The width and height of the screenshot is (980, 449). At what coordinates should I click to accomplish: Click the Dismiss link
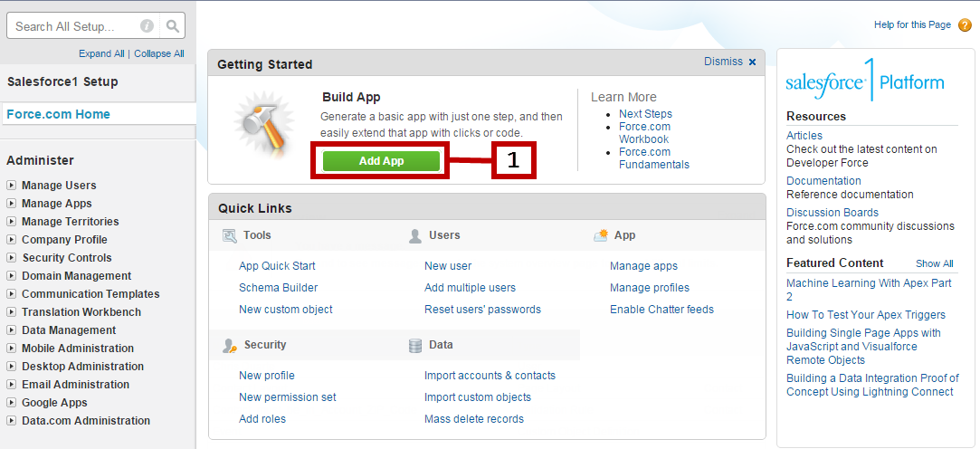[723, 62]
